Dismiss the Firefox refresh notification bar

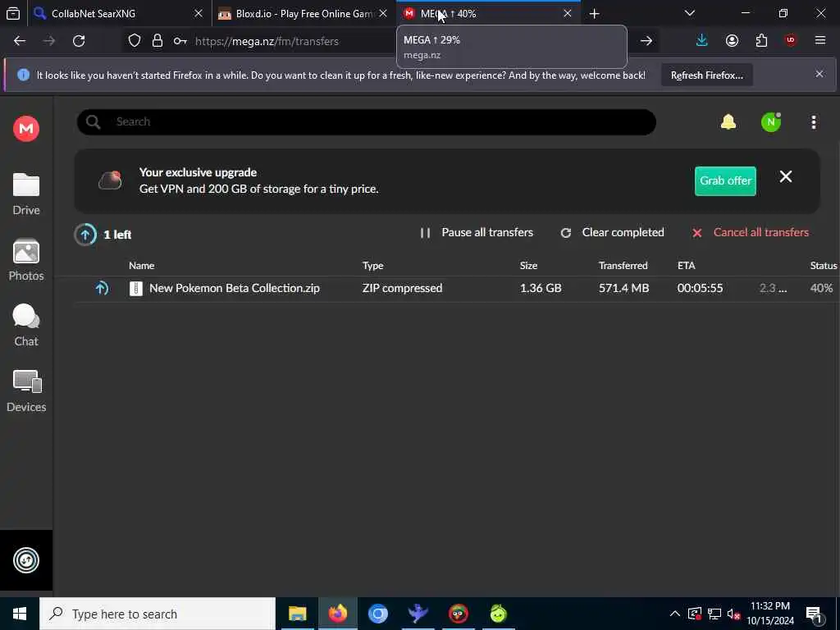[819, 74]
